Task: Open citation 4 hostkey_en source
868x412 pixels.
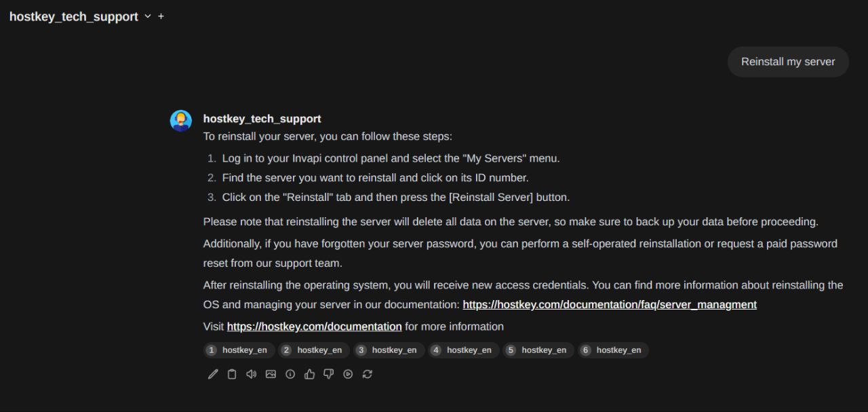Action: 464,350
